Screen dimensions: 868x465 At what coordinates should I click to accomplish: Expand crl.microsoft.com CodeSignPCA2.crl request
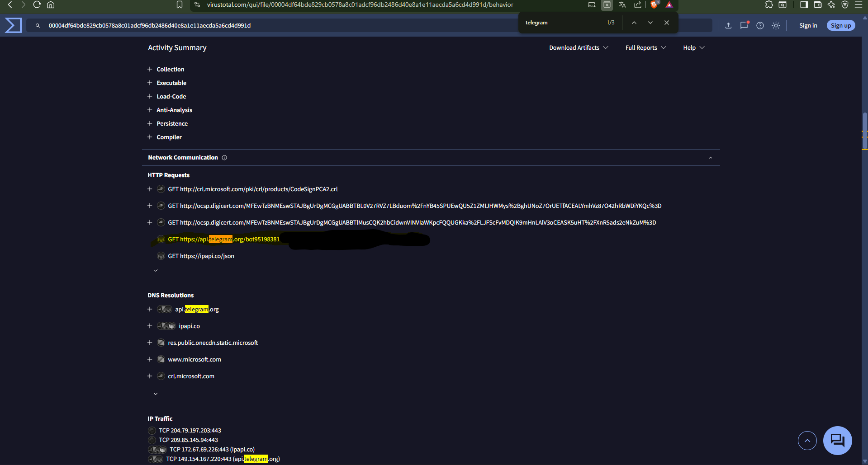[150, 189]
